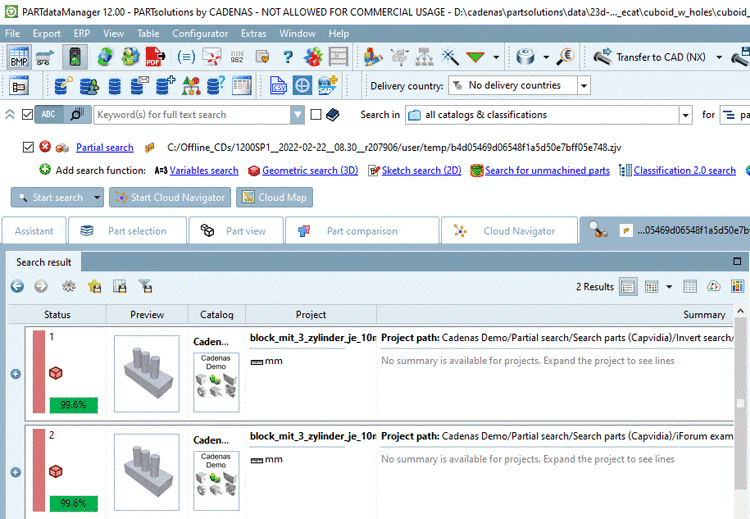The width and height of the screenshot is (750, 519).
Task: Click the search result settings gear icon
Action: click(x=69, y=286)
